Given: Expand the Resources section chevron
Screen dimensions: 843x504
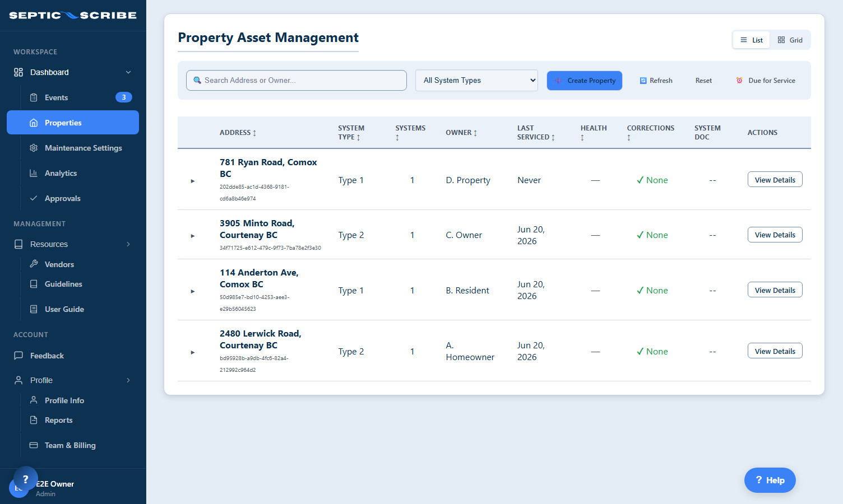Looking at the screenshot, I should click(x=128, y=244).
